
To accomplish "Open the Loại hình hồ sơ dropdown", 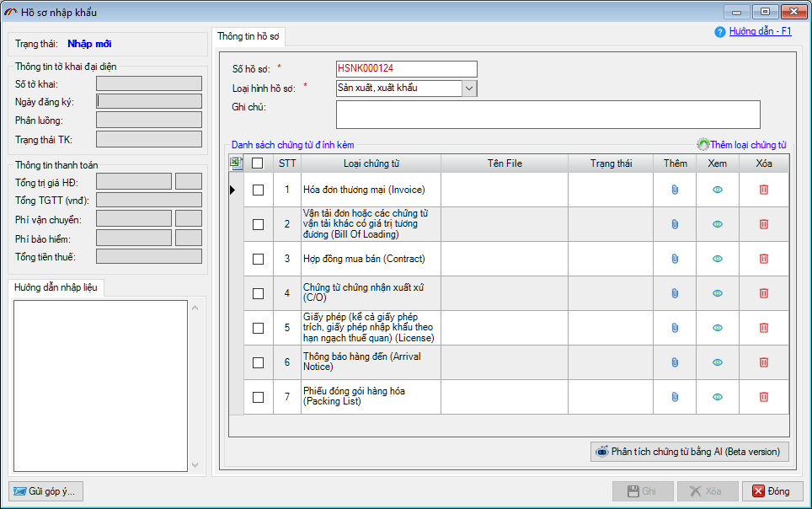I will (x=469, y=88).
